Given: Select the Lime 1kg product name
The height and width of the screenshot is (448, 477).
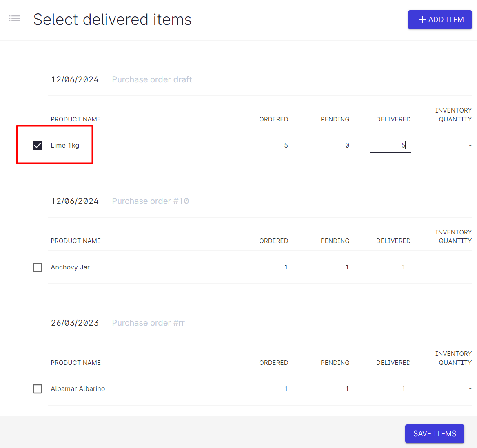Looking at the screenshot, I should coord(65,145).
